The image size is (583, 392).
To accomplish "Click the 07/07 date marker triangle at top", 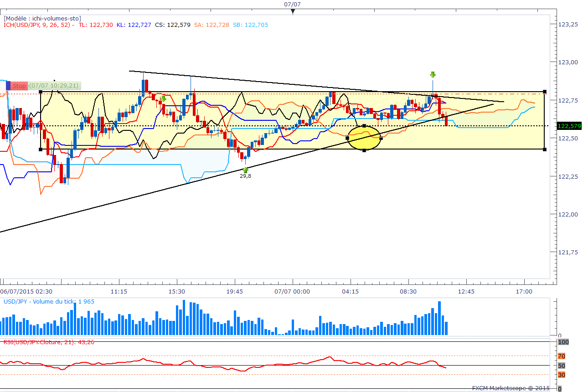I will (293, 11).
